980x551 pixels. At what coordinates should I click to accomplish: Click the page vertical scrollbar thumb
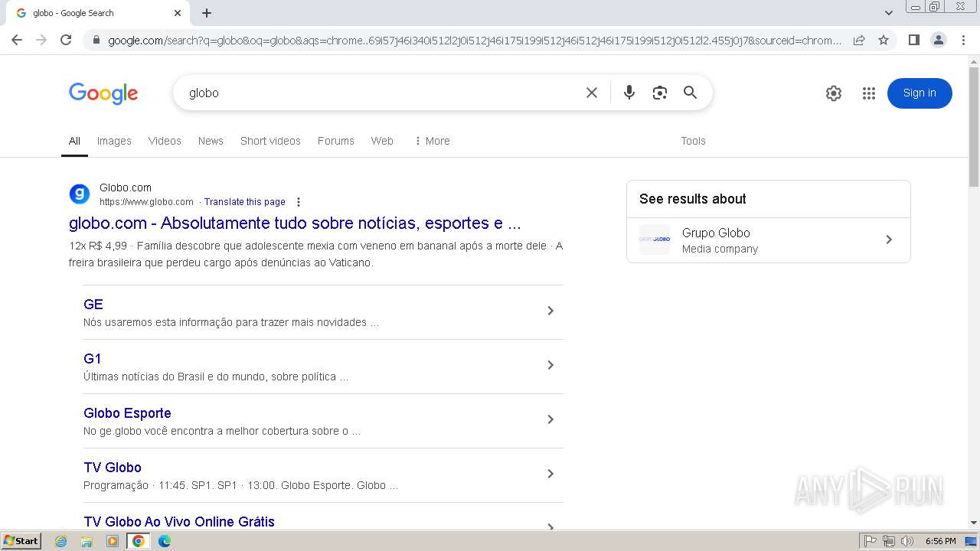[974, 126]
